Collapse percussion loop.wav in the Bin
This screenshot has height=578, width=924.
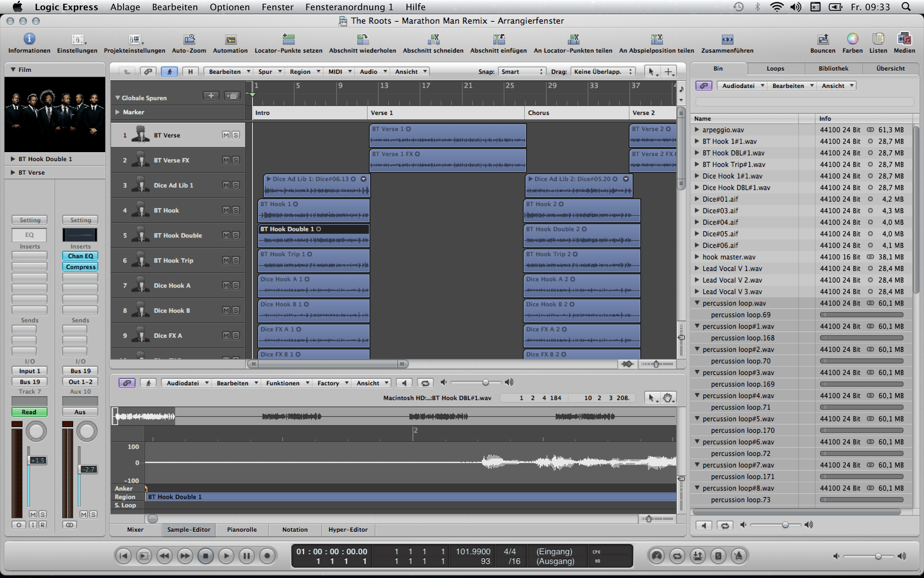pyautogui.click(x=697, y=303)
